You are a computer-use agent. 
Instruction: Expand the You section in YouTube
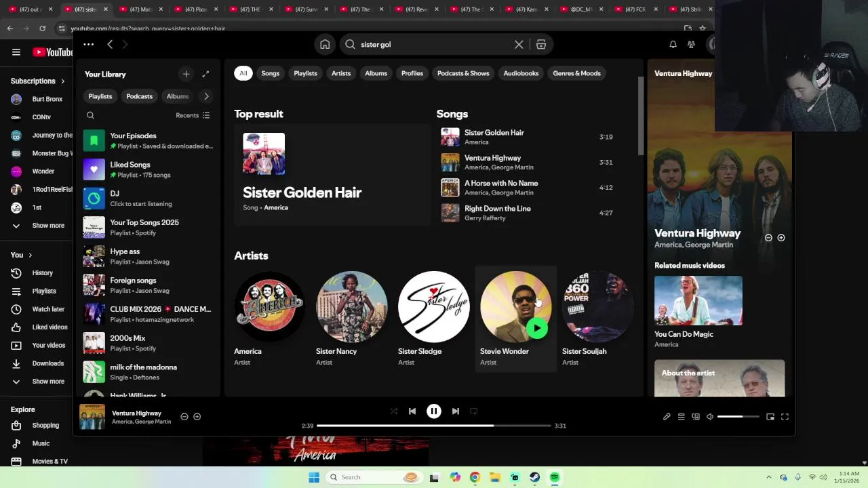[22, 255]
